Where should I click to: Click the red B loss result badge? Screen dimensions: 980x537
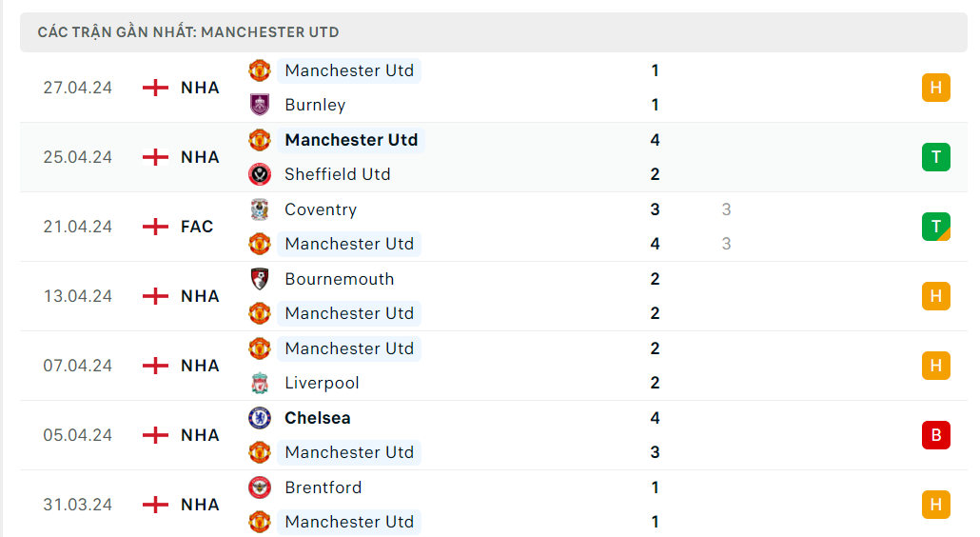935,435
